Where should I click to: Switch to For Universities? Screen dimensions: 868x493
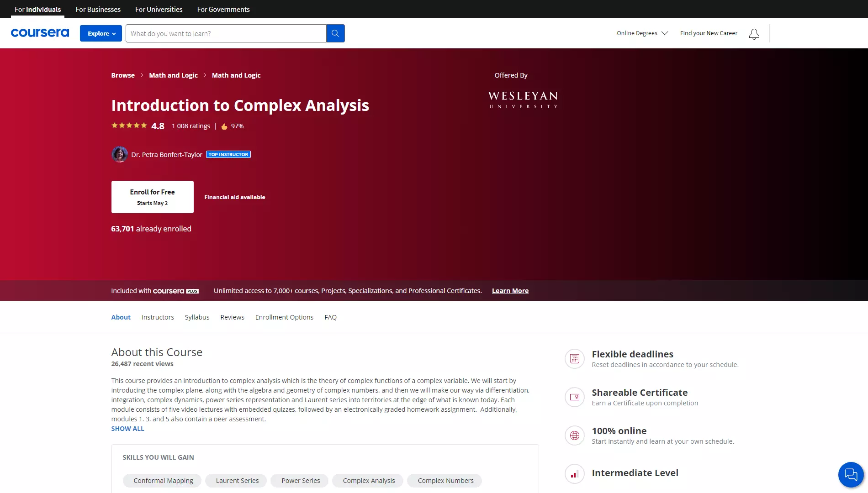pos(159,9)
